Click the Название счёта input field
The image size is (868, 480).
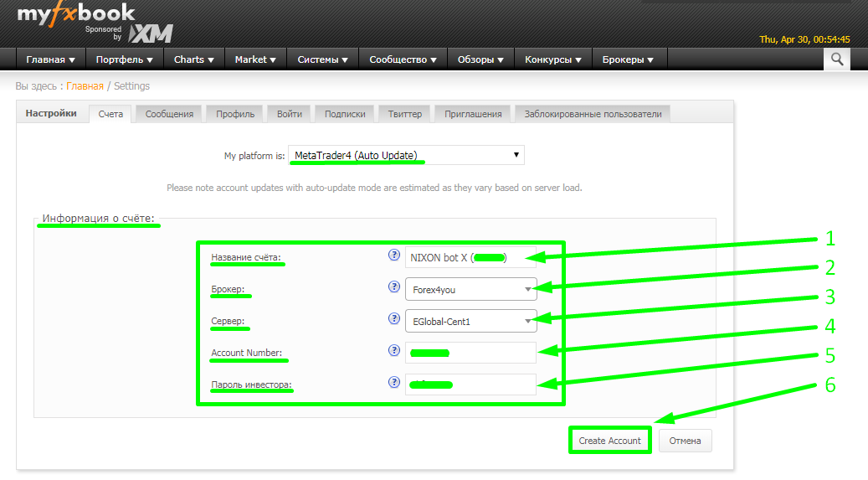470,258
